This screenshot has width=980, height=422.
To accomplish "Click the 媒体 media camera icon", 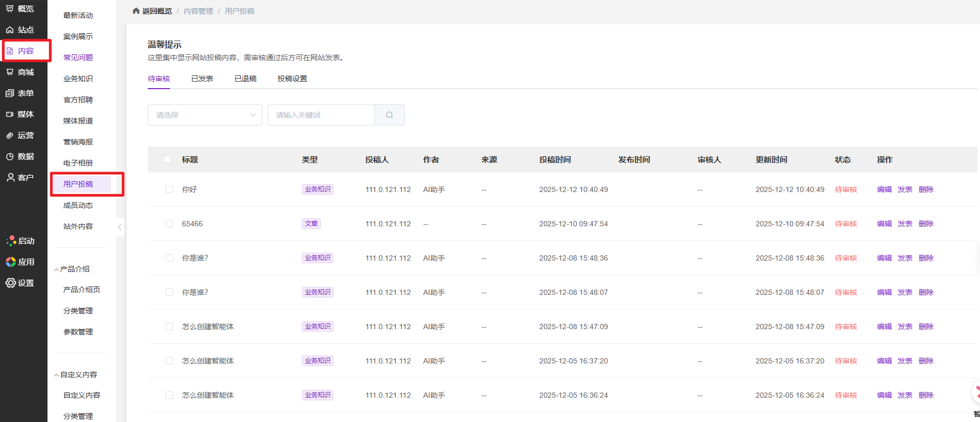I will [x=10, y=114].
